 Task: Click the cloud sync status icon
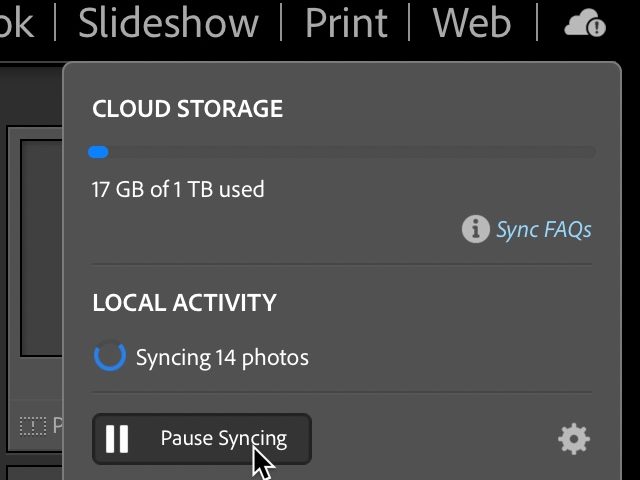[585, 23]
